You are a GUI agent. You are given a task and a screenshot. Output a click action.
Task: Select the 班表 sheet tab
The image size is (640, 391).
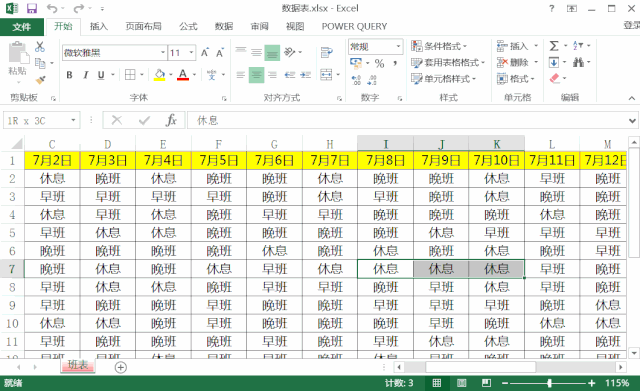click(x=78, y=365)
